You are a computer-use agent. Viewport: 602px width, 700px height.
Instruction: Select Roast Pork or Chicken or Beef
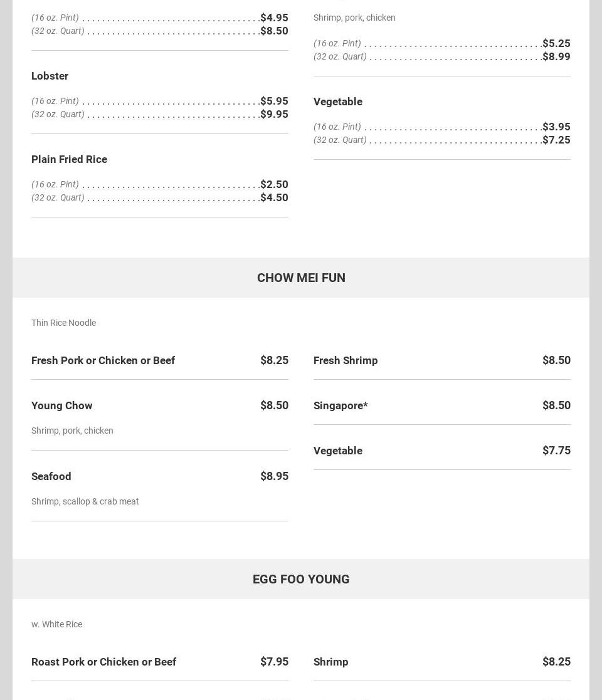[x=103, y=662]
